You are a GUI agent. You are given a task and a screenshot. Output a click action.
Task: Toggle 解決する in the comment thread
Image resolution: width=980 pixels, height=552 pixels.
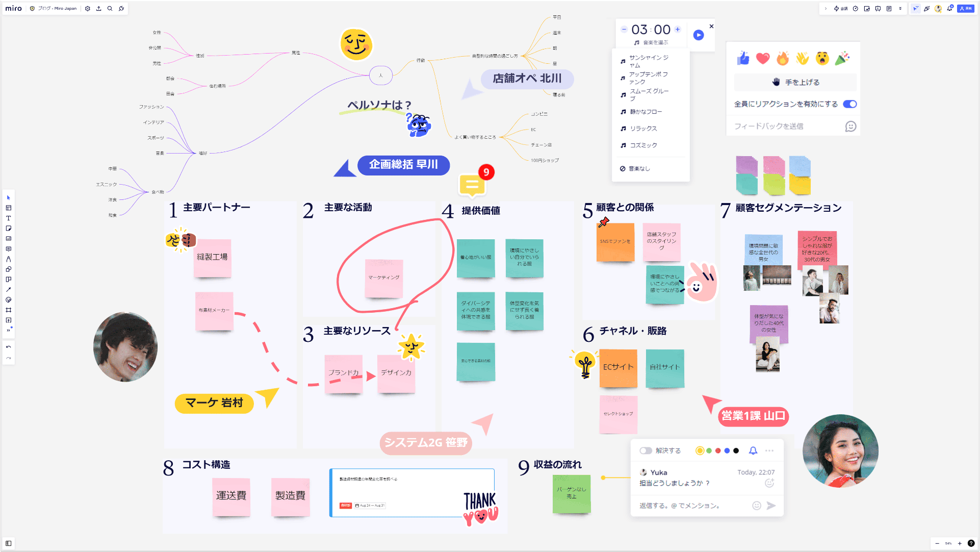[646, 450]
